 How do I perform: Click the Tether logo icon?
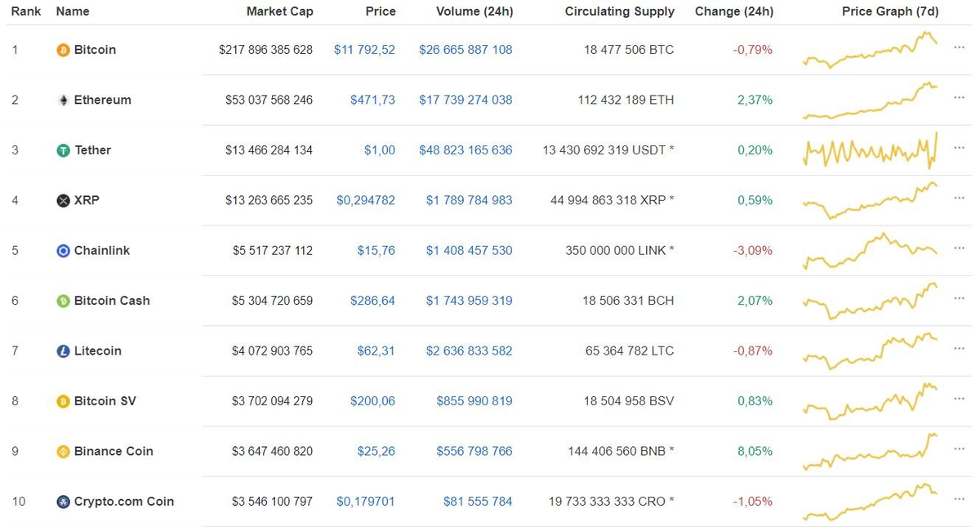pyautogui.click(x=63, y=150)
